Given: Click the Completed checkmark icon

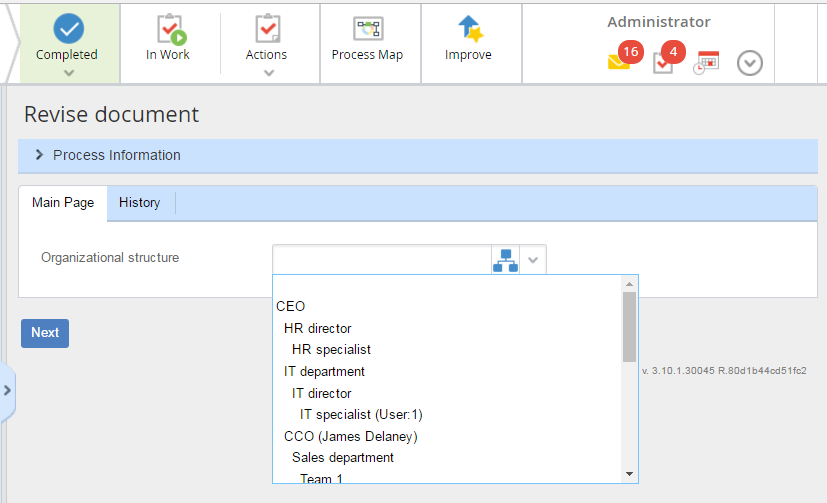Looking at the screenshot, I should pyautogui.click(x=69, y=28).
